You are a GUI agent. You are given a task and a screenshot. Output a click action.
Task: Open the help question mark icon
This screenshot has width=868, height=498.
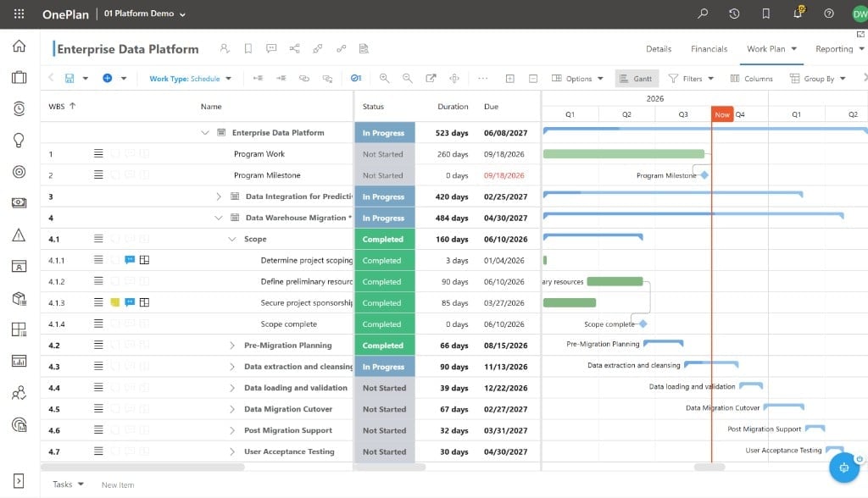coord(829,14)
